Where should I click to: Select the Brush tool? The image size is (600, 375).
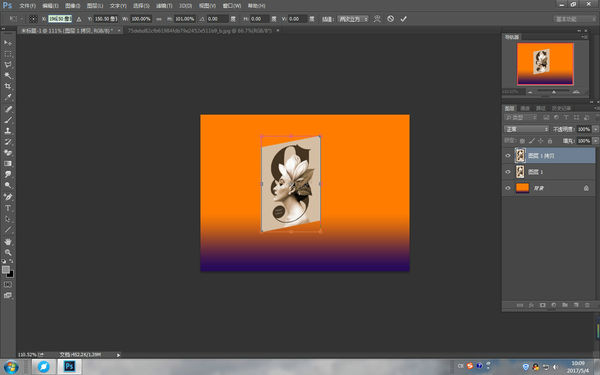click(x=8, y=120)
